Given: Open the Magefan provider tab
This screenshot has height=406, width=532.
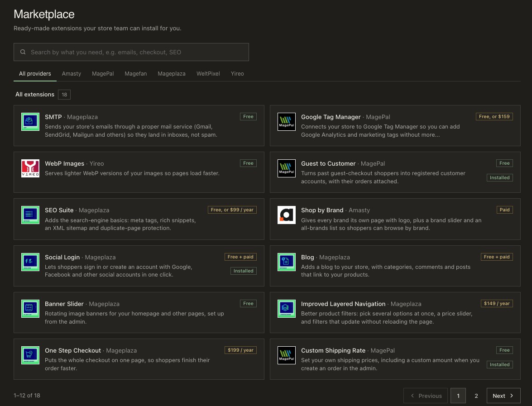Looking at the screenshot, I should pos(136,74).
